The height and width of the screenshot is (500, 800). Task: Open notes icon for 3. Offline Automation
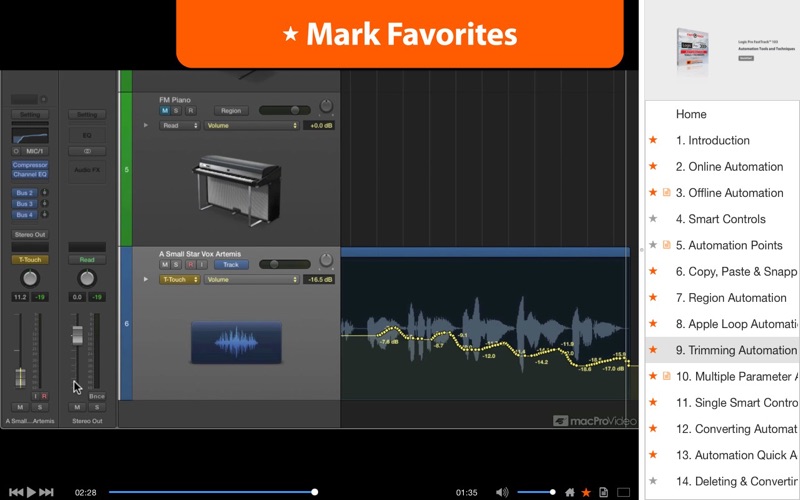click(666, 192)
